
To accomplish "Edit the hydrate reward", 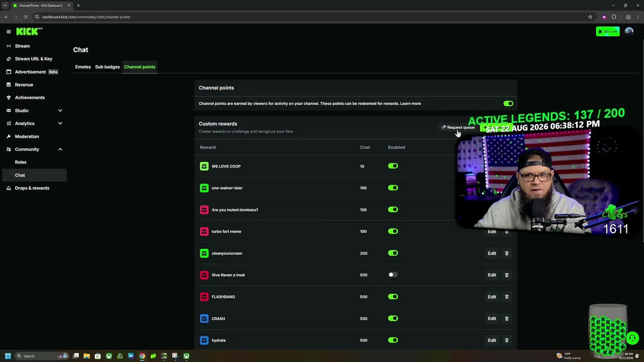I will click(x=492, y=340).
